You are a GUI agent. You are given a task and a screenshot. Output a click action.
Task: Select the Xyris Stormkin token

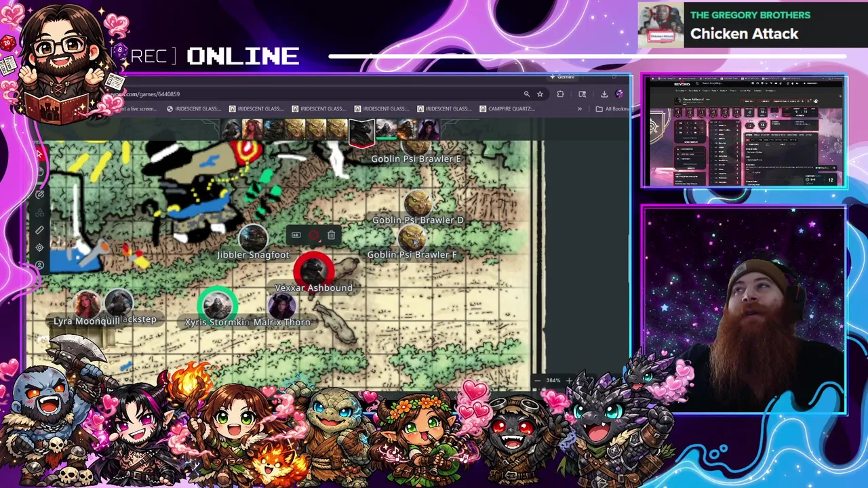coord(217,305)
